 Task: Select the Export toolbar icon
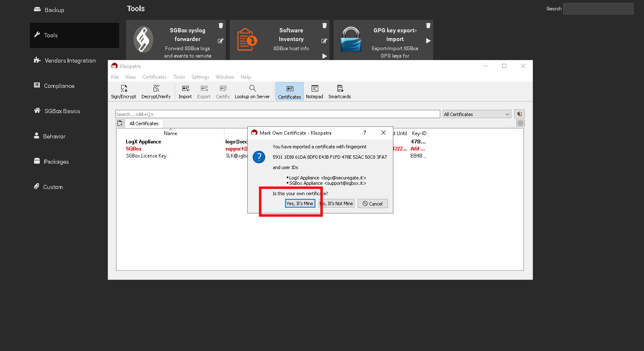coord(204,92)
